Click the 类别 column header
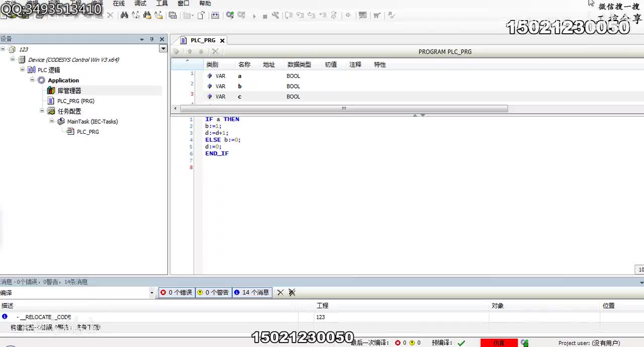The image size is (644, 347). (212, 64)
